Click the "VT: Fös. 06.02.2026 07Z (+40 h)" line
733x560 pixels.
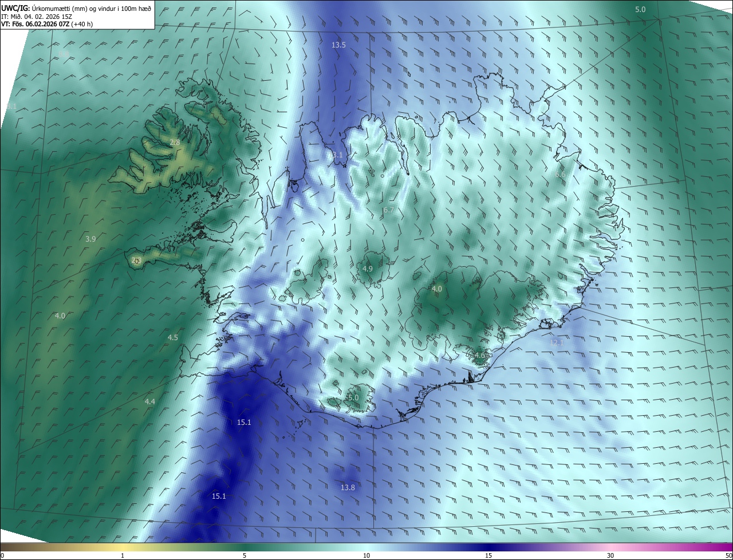pos(47,24)
